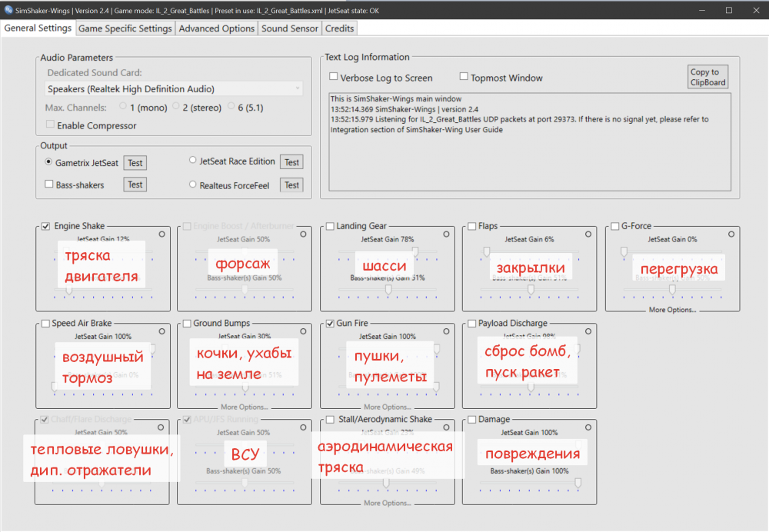This screenshot has height=532, width=769.
Task: Expand More Options under Ground Bumps
Action: (x=244, y=407)
